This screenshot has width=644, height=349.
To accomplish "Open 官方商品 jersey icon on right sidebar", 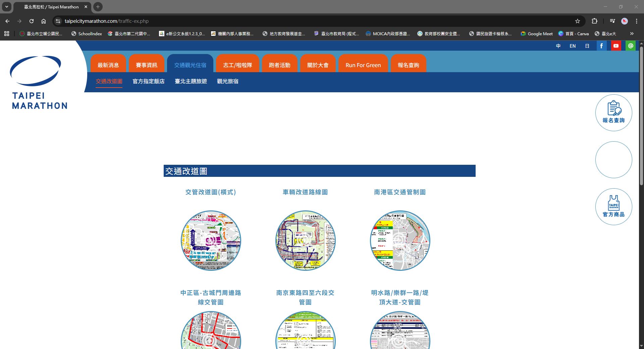I will point(613,206).
